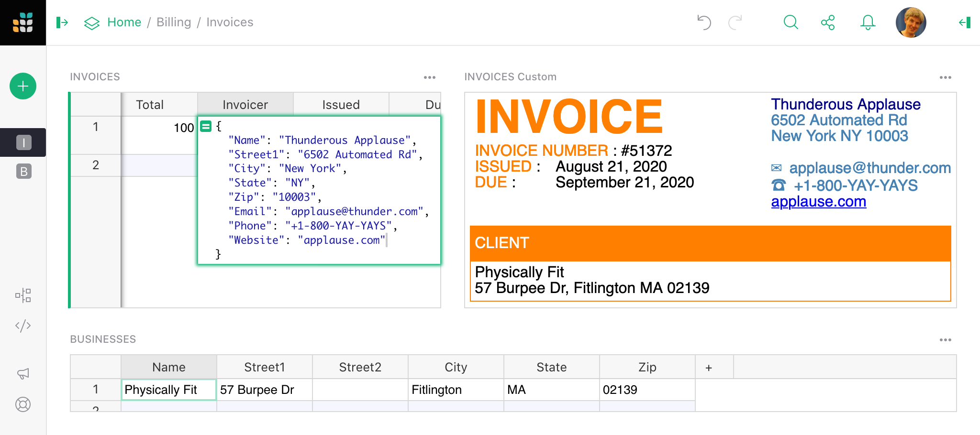Screen dimensions: 980x435
Task: Click the green plus to add new
Action: point(22,87)
